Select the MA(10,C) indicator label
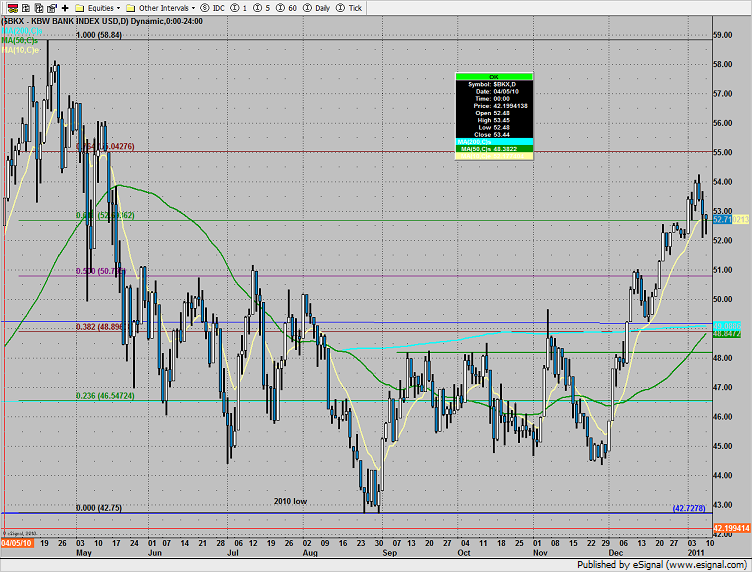The image size is (752, 572). point(18,49)
